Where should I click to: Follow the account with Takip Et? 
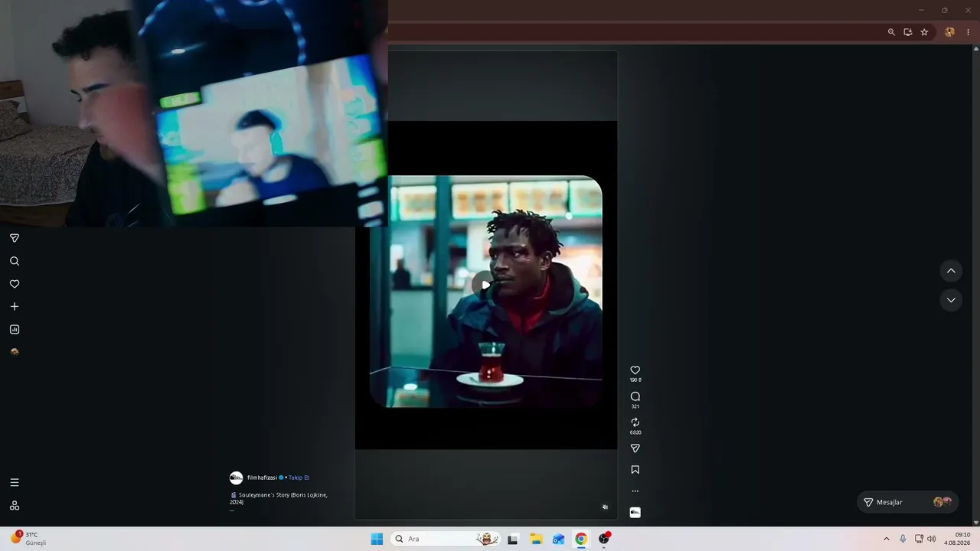pyautogui.click(x=299, y=478)
